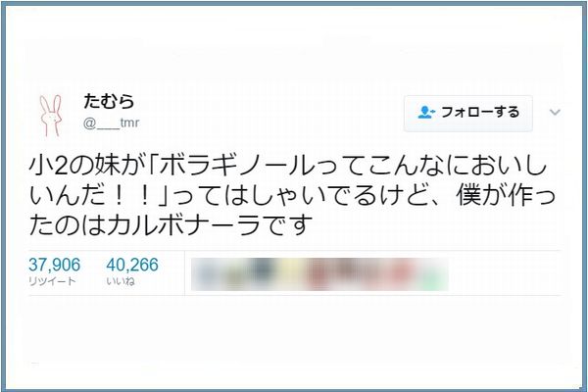Screen dimensions: 588x392
Task: Click the リツイート label
Action: (x=52, y=281)
